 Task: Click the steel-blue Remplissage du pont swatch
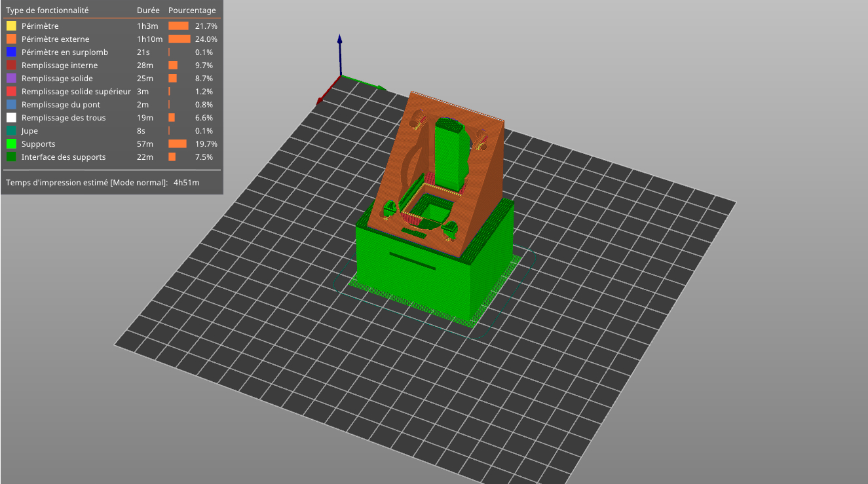pyautogui.click(x=11, y=105)
